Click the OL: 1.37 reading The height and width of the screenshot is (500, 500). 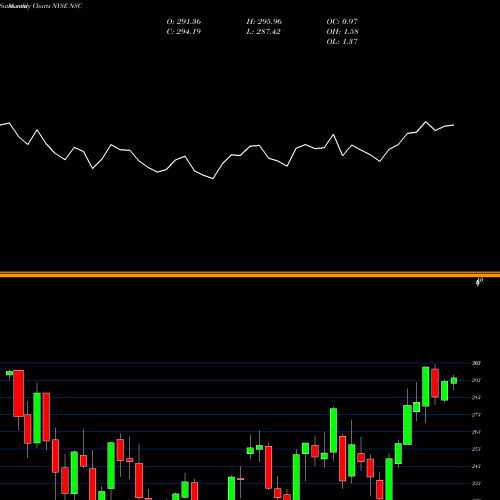(x=342, y=42)
